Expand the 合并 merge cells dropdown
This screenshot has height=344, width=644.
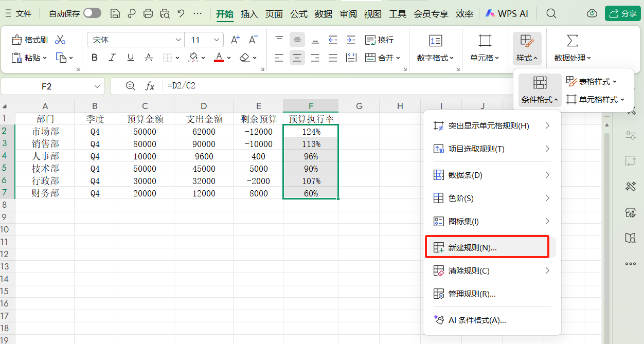click(x=398, y=58)
